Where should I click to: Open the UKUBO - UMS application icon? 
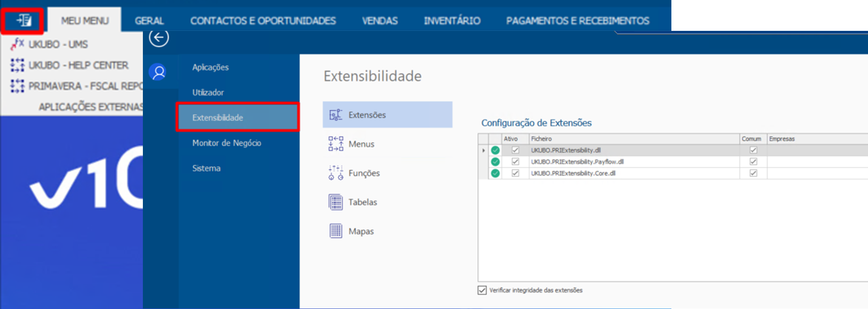17,44
